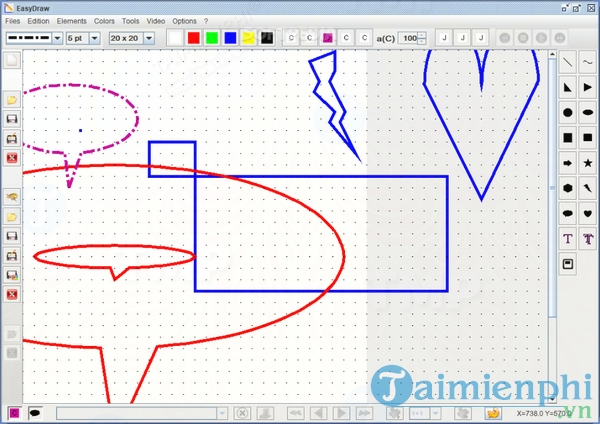Viewport: 600px width, 424px height.
Task: Click the stamp icon in bottom bar
Action: (x=265, y=413)
